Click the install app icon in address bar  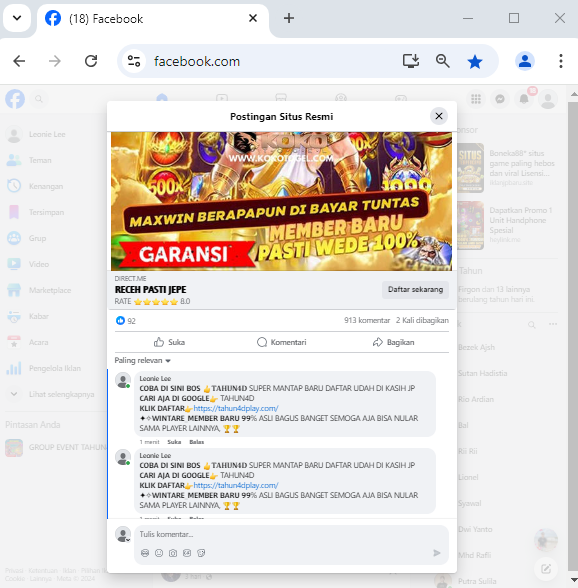tap(411, 61)
